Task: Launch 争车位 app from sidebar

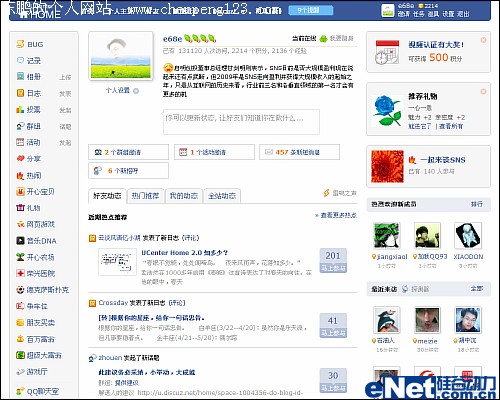Action: [x=37, y=306]
